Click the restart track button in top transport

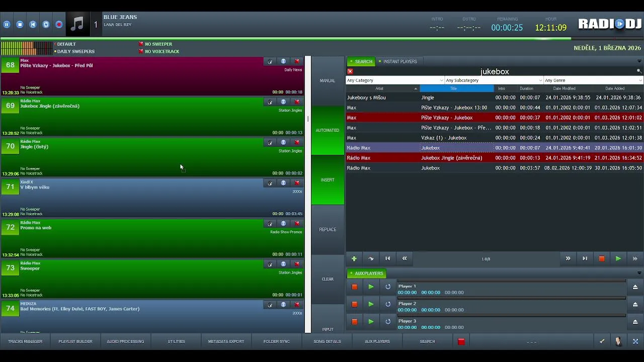coord(33,24)
